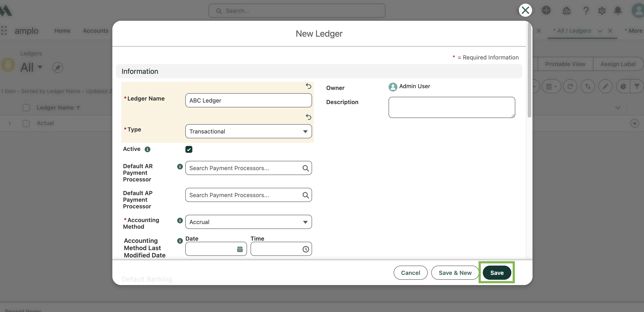Screen dimensions: 644x312
Task: Click the Printable View button
Action: [565, 64]
